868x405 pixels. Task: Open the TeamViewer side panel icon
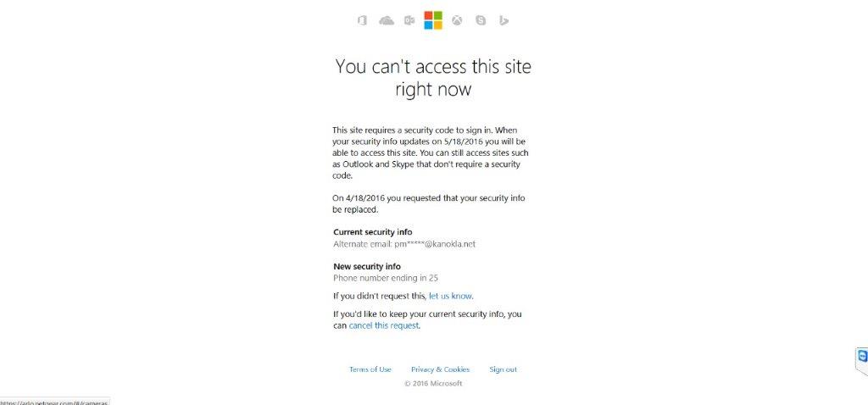(862, 357)
